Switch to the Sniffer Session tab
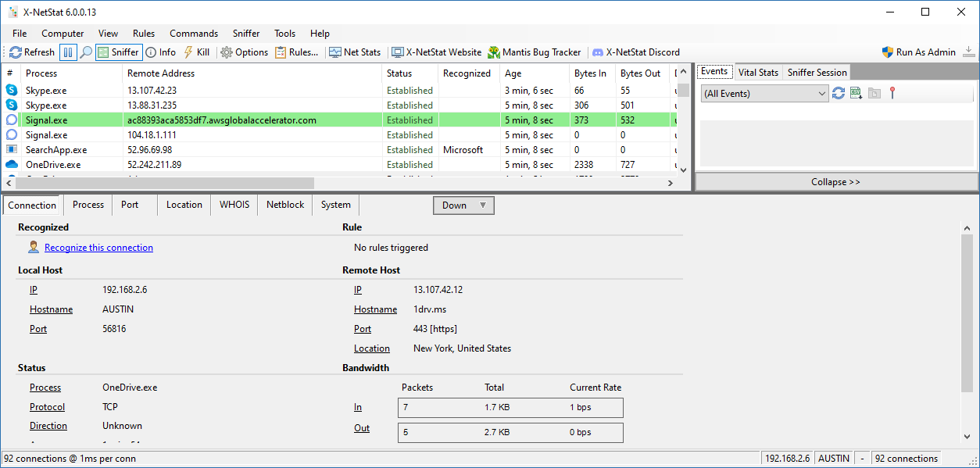 (817, 72)
